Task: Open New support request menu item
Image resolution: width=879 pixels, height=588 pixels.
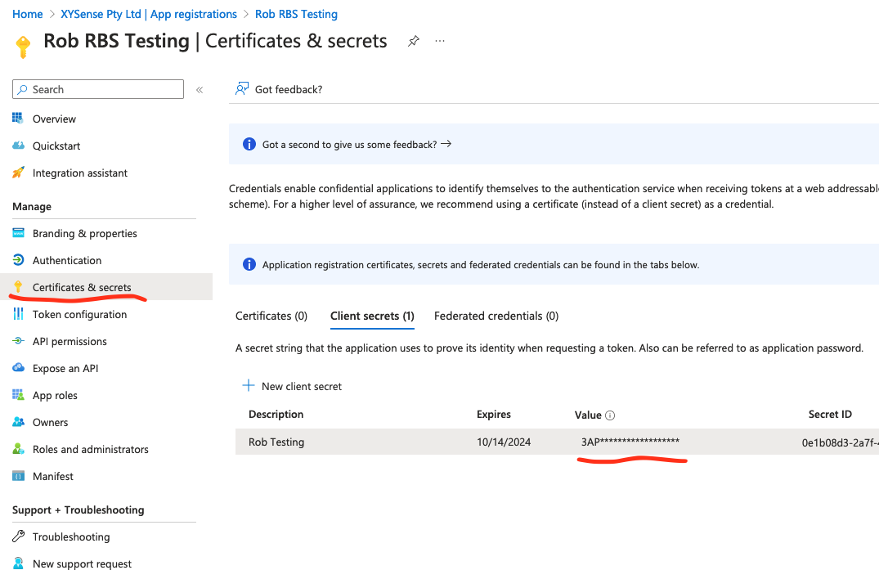Action: tap(82, 564)
